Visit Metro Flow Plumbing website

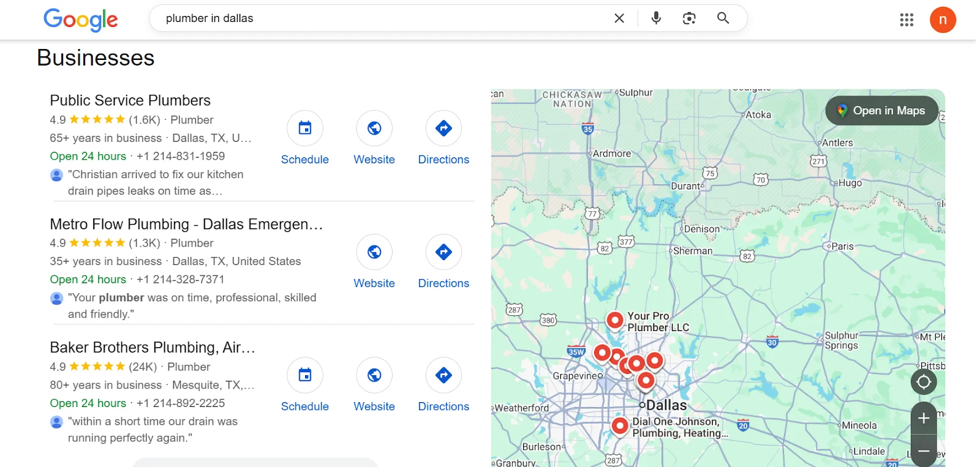point(374,262)
